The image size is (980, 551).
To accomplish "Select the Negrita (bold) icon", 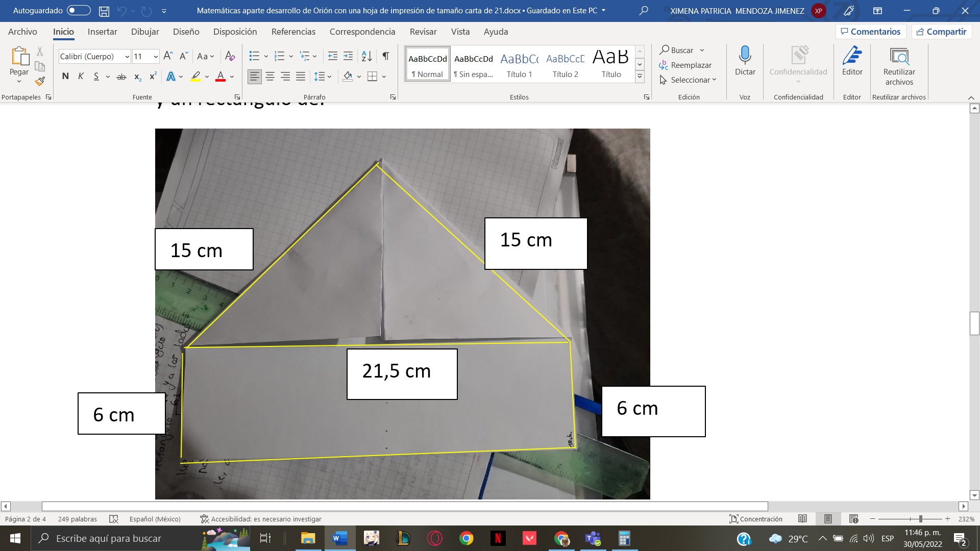I will click(x=65, y=76).
